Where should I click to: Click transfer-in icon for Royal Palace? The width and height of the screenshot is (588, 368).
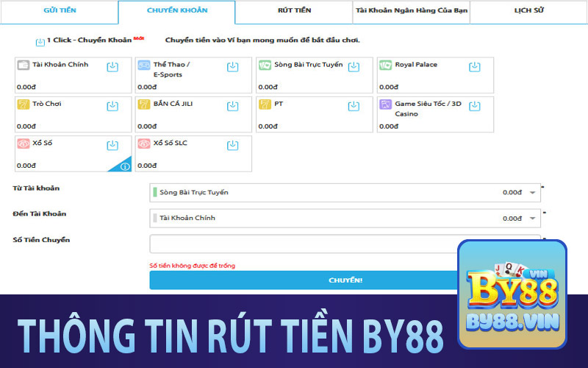tap(474, 67)
